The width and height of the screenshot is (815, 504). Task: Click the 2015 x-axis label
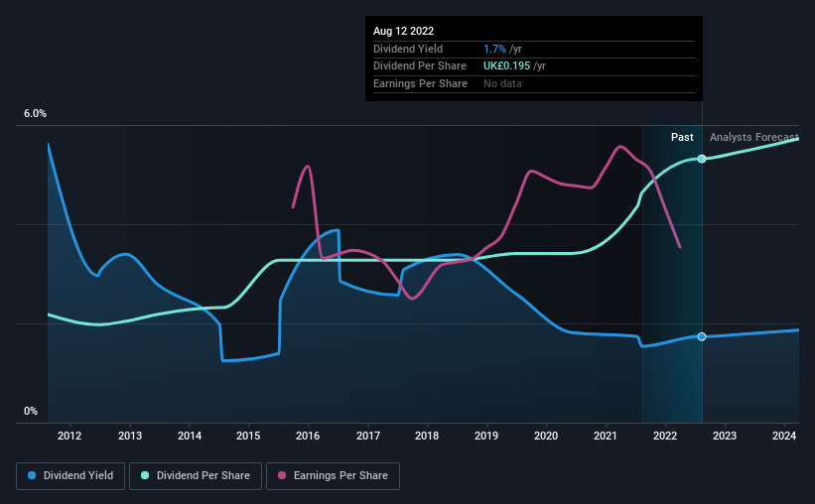[248, 436]
